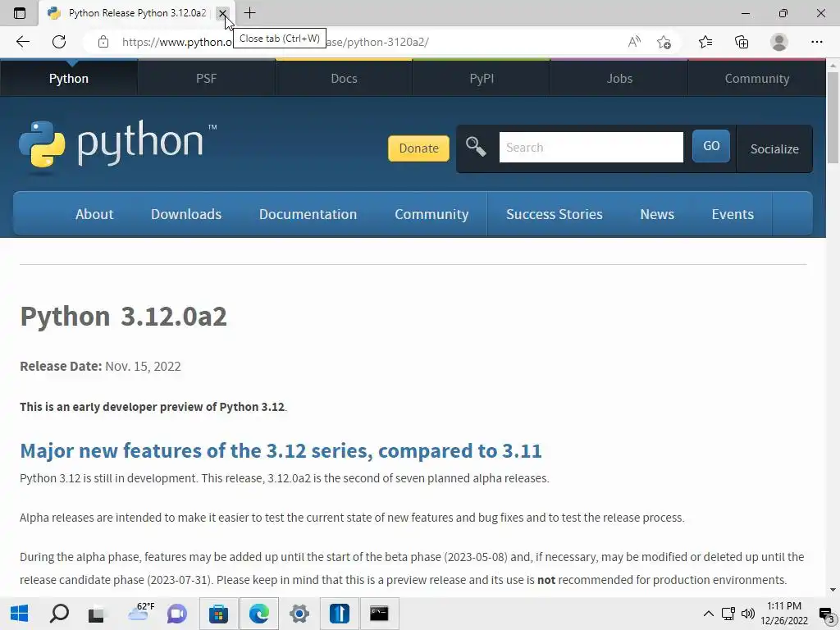This screenshot has height=630, width=840.
Task: Click the Python 3.12.0a2 page title
Action: click(123, 316)
